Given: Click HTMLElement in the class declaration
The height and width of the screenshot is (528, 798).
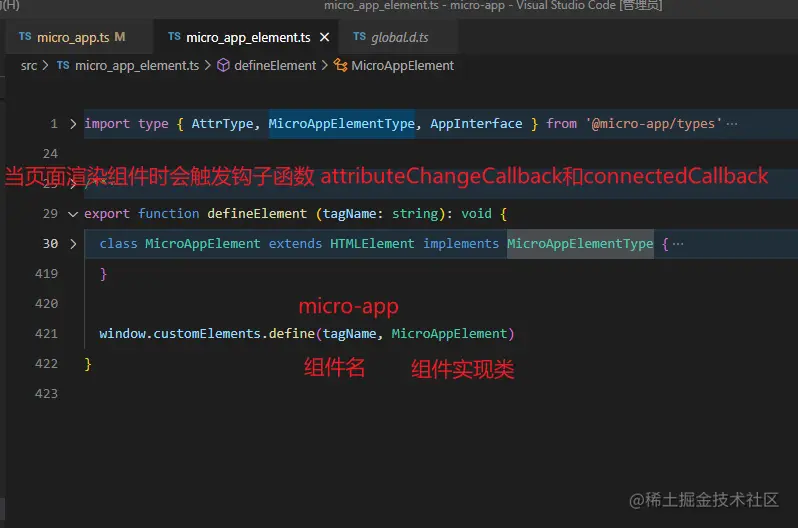Looking at the screenshot, I should (372, 244).
